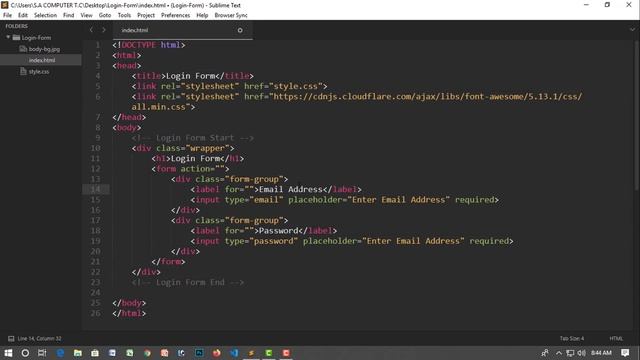Place cursor on the DOCTYPE line
This screenshot has height=360, width=640.
(149, 45)
